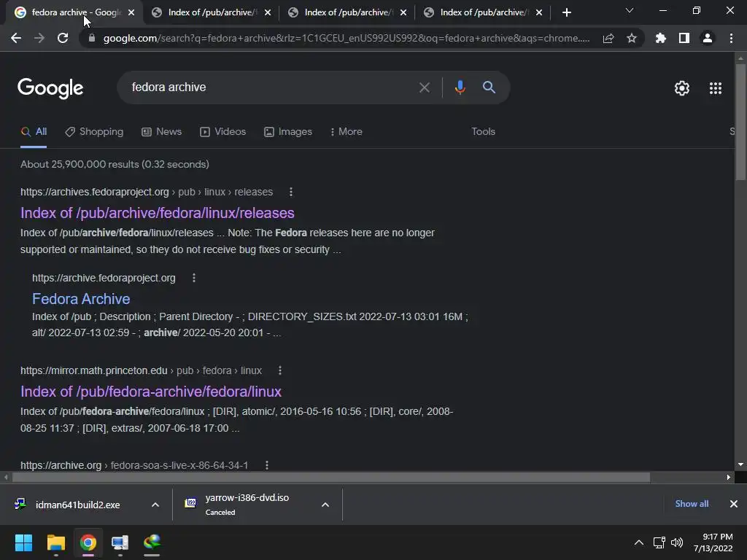Open options for archive.fedoraproject.org result

coord(193,278)
